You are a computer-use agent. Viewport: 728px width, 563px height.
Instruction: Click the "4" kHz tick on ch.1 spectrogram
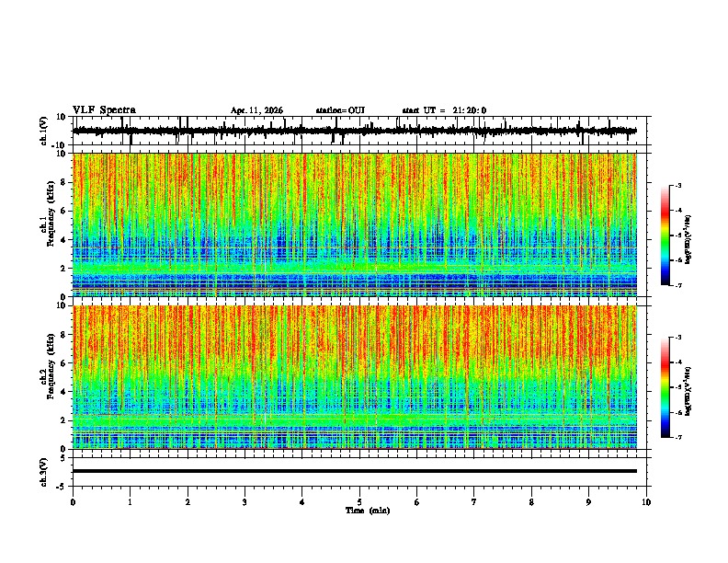64,240
